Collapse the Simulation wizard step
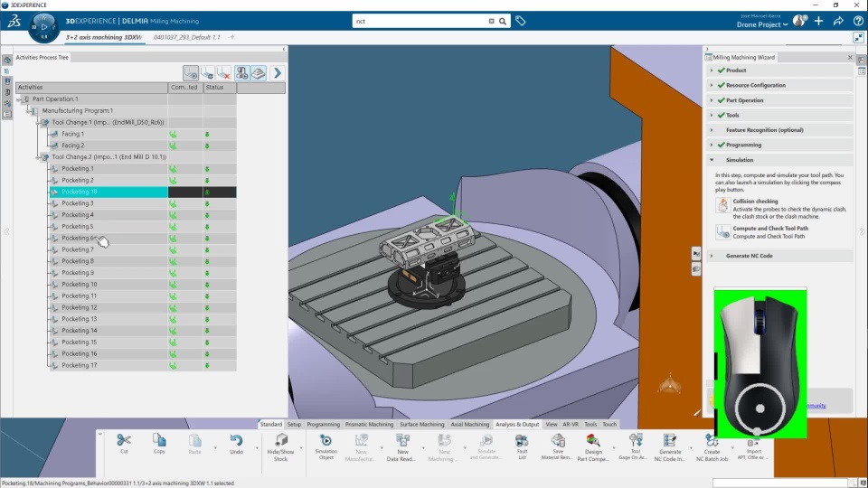This screenshot has width=868, height=488. (x=712, y=160)
